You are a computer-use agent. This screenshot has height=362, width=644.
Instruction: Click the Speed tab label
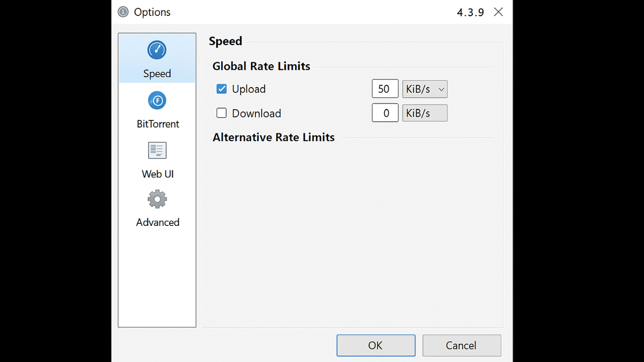click(157, 73)
